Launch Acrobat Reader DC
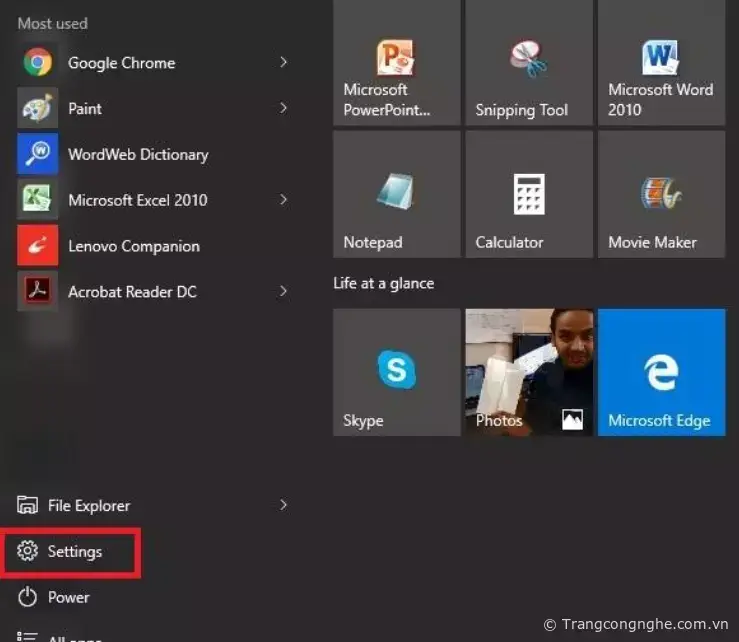The width and height of the screenshot is (739, 642). (131, 292)
